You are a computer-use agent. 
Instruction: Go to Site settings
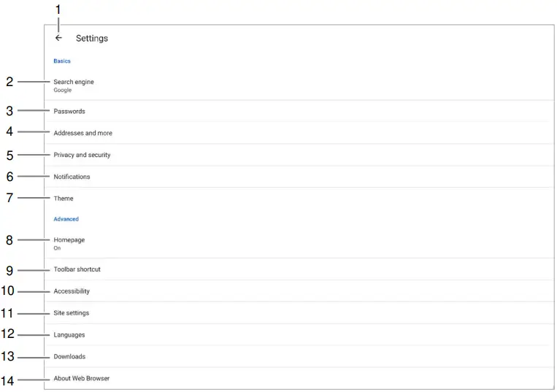(71, 313)
